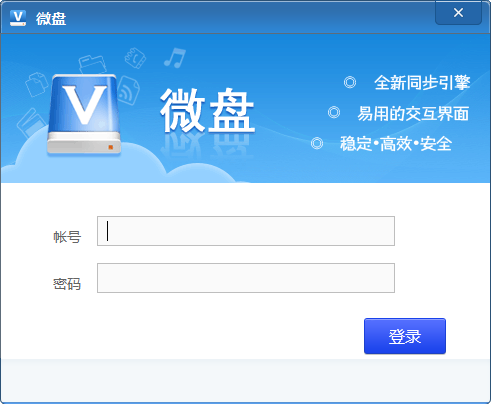
Task: Click the bullet circle before 稳定•高效•安全
Action: (317, 143)
